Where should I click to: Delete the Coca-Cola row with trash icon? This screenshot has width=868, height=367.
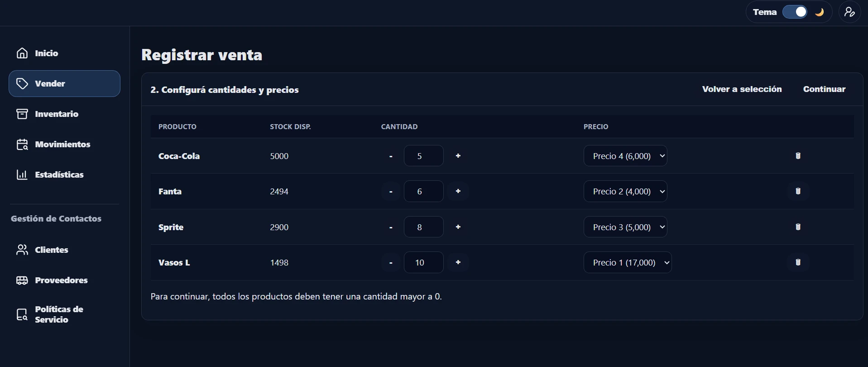pyautogui.click(x=798, y=156)
